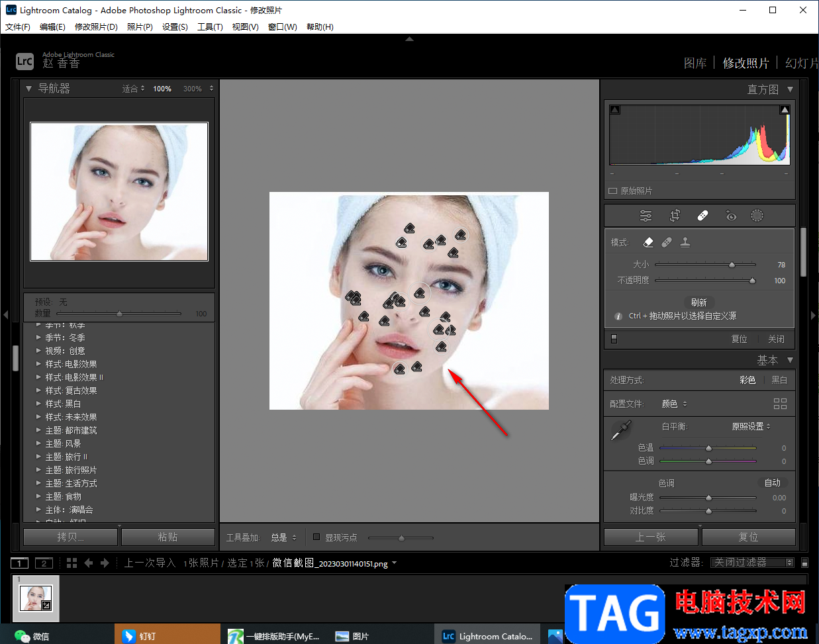Select main window display button 1
This screenshot has width=819, height=644.
pyautogui.click(x=20, y=563)
